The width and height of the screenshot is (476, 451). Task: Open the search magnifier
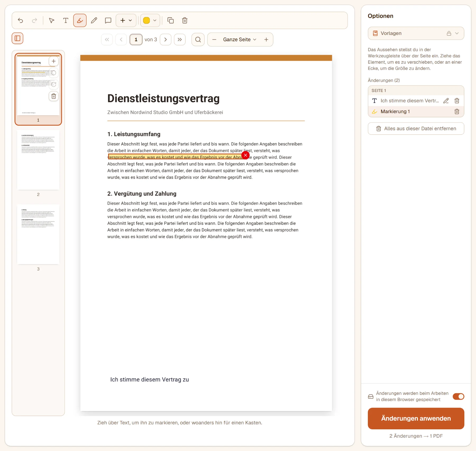click(198, 39)
